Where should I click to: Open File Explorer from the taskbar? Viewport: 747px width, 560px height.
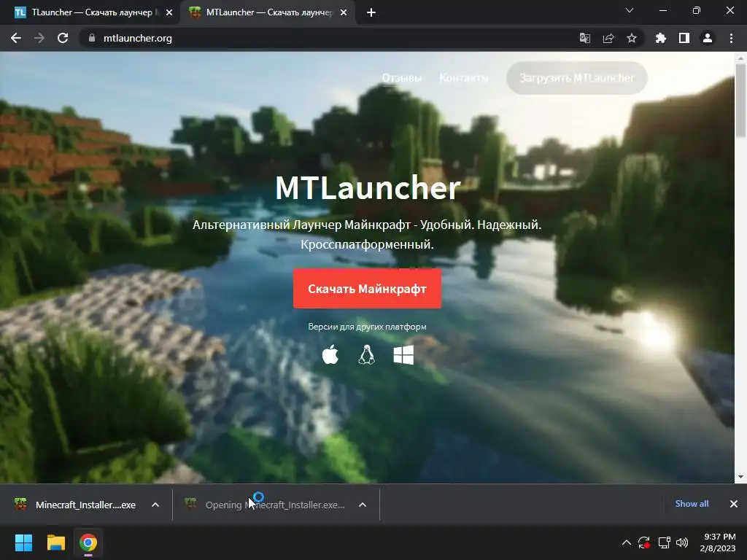55,542
